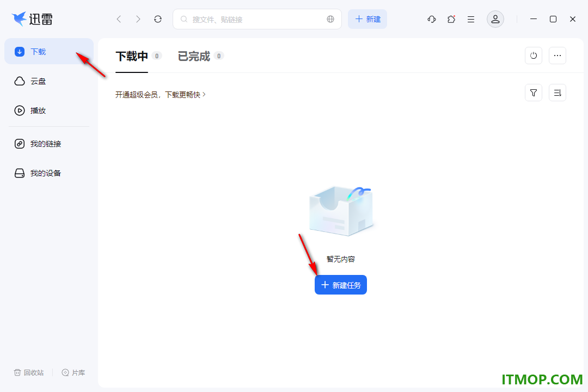Click the blue 新建任务 button
The height and width of the screenshot is (392, 588).
(340, 285)
